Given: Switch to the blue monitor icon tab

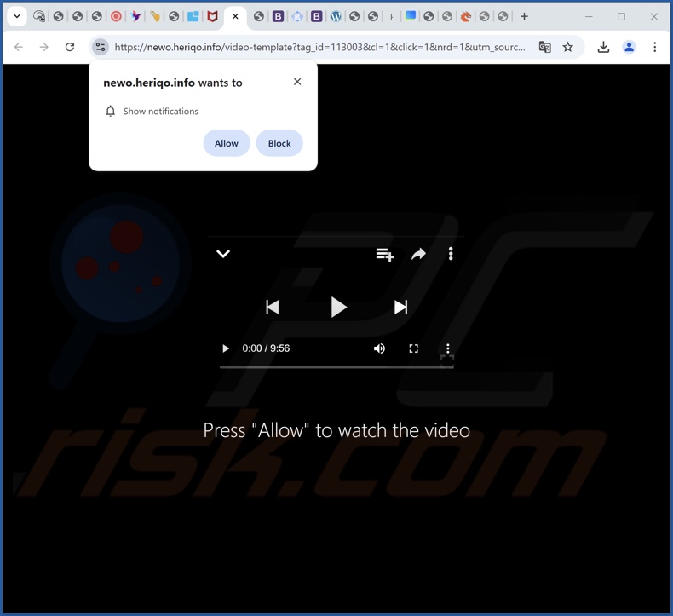Looking at the screenshot, I should point(411,16).
